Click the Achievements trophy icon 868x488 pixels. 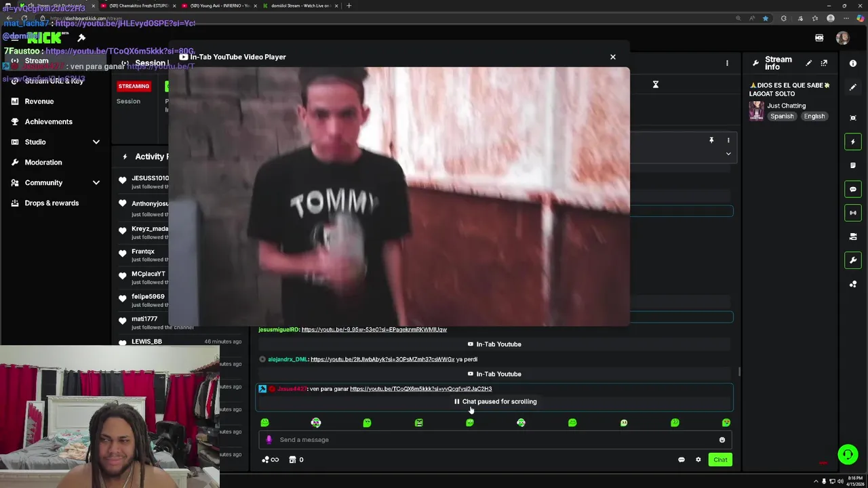pos(15,121)
